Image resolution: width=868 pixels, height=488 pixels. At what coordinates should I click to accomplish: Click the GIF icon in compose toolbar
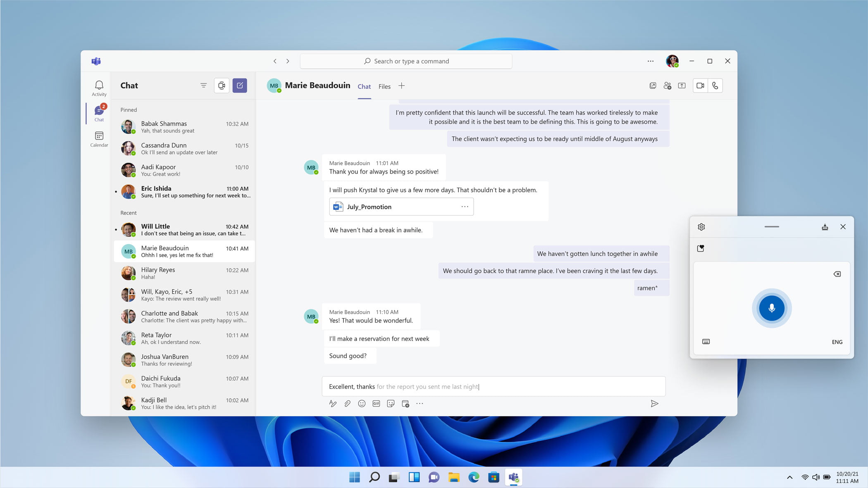pos(376,403)
